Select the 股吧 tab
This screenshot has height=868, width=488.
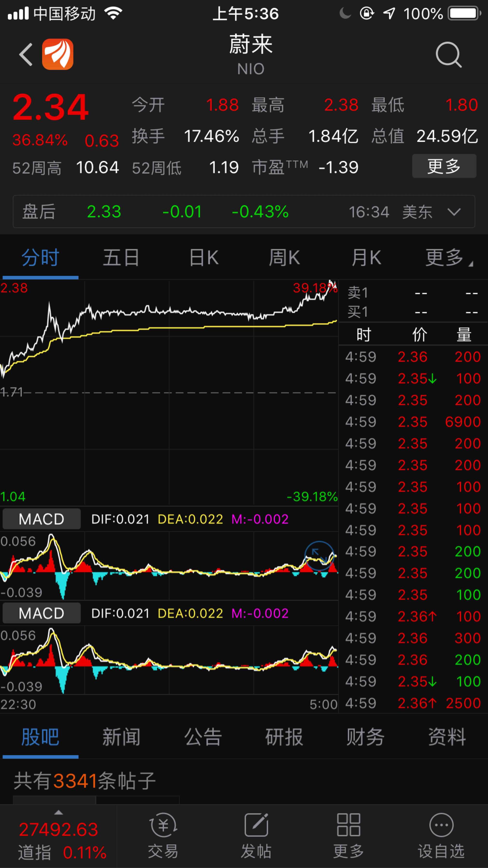[40, 737]
